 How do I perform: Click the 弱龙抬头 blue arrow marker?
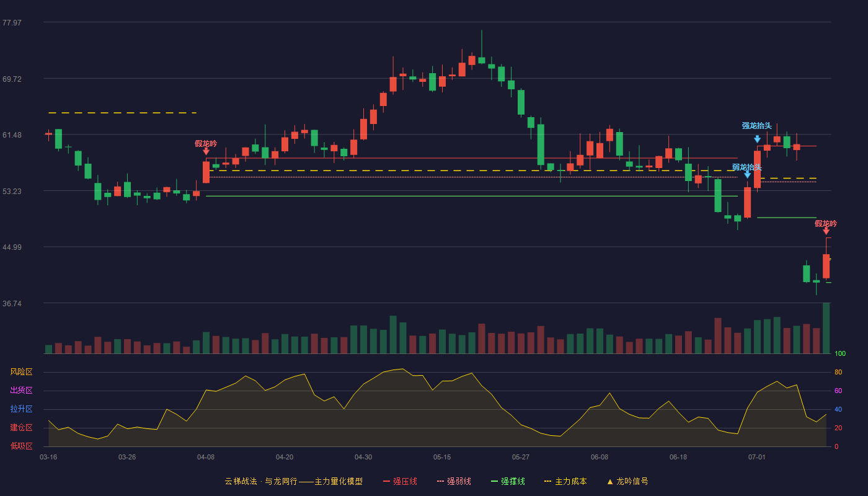pos(747,174)
